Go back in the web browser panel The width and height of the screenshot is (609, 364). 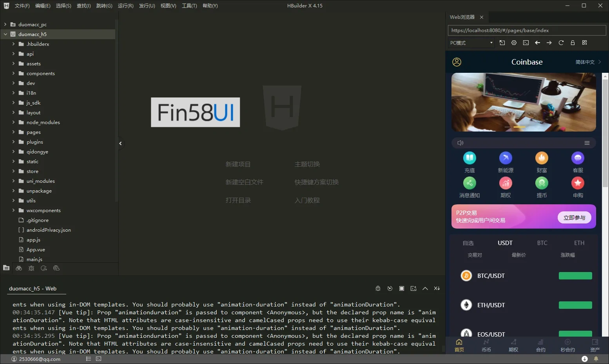tap(537, 43)
